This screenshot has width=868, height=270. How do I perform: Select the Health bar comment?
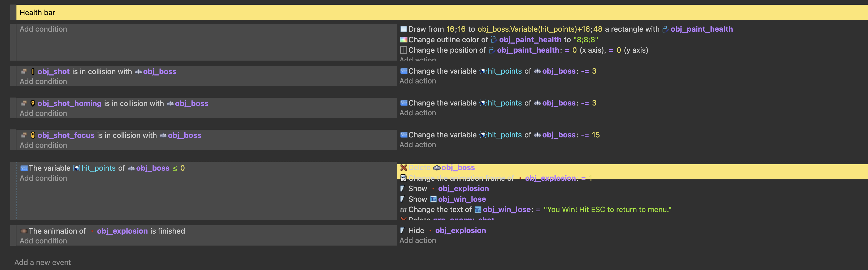pos(442,12)
